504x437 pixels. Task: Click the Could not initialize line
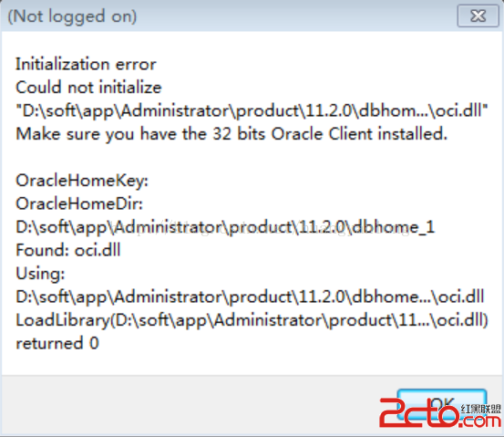coord(88,88)
